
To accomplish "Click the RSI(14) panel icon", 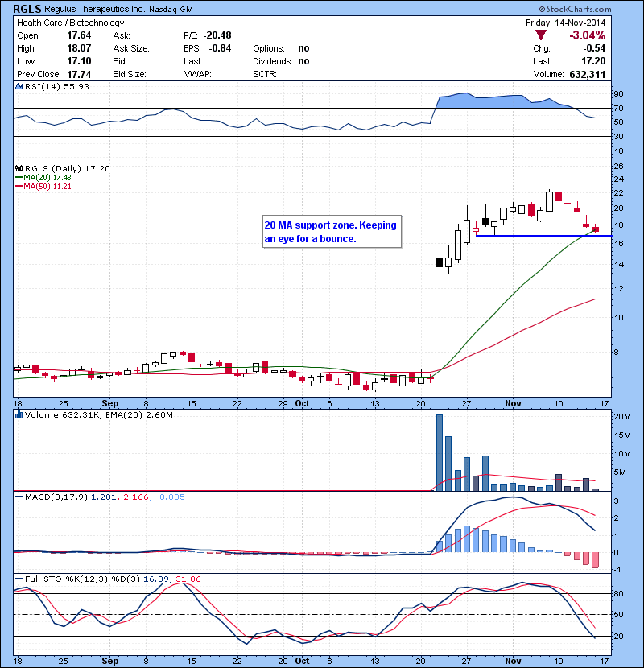I will click(19, 86).
